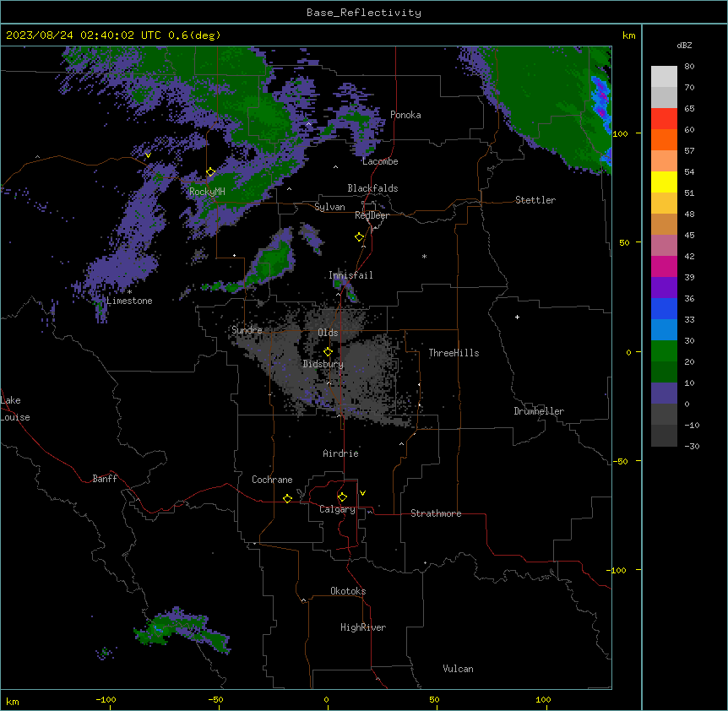The image size is (728, 711).
Task: Click the yellow diamond marker above Calgary
Action: [x=342, y=497]
